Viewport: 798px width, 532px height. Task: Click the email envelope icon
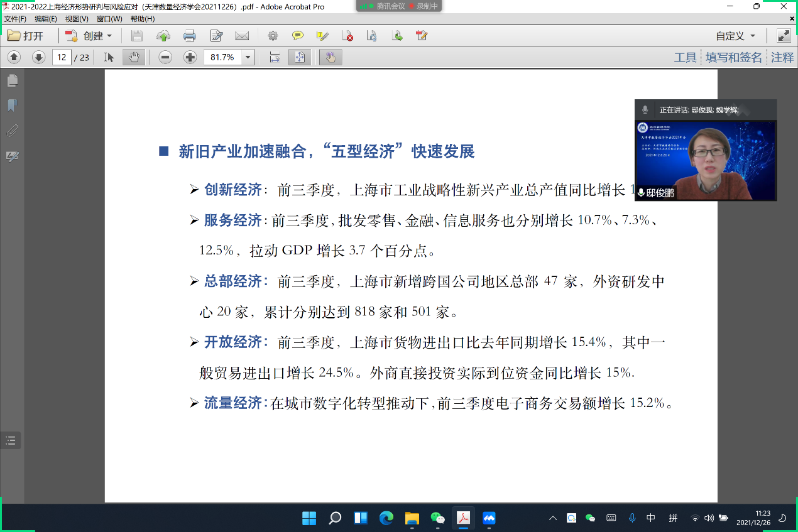(x=242, y=36)
